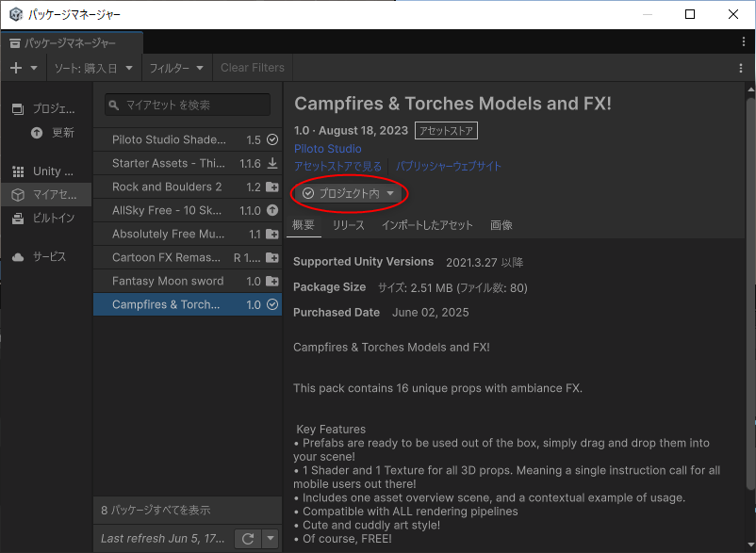Click the Campfires & Torches Models and FX! title
756x553 pixels.
[452, 104]
